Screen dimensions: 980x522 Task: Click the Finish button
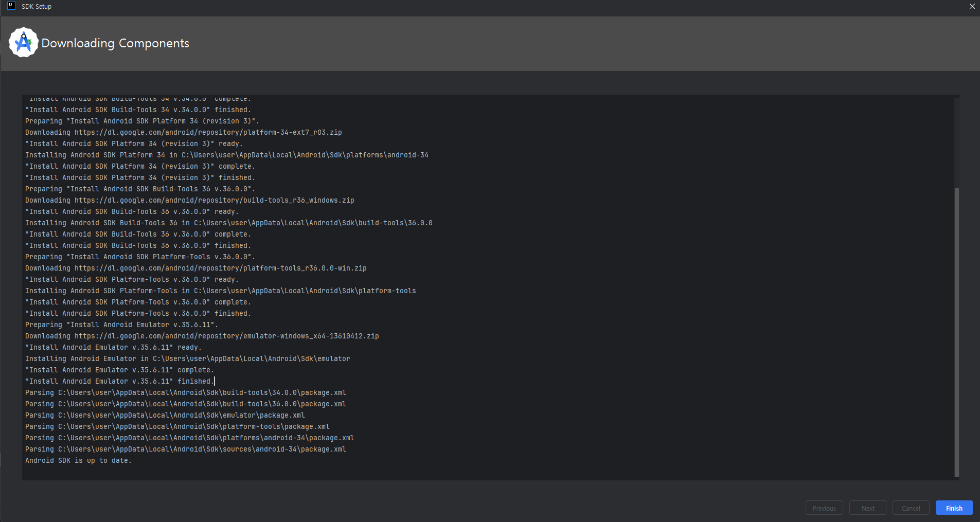[954, 508]
